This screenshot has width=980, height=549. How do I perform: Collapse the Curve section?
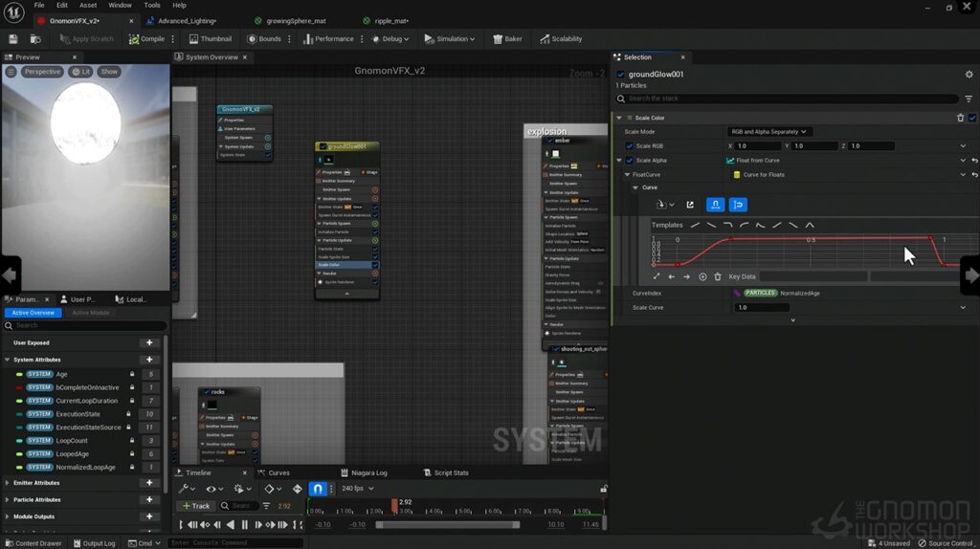635,187
